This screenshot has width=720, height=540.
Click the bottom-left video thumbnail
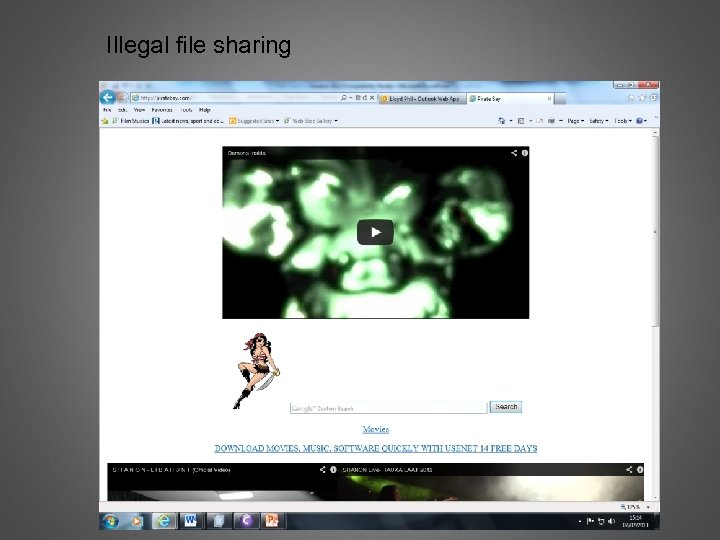[223, 482]
